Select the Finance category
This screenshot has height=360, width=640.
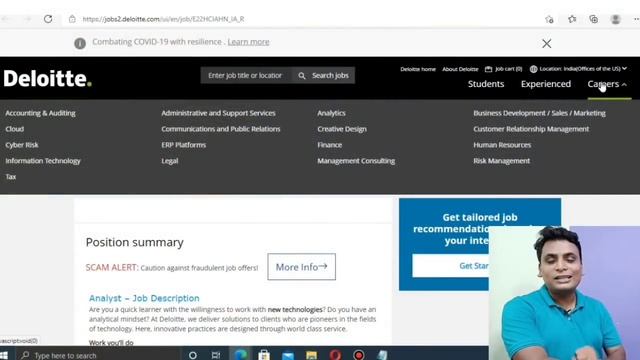coord(330,145)
